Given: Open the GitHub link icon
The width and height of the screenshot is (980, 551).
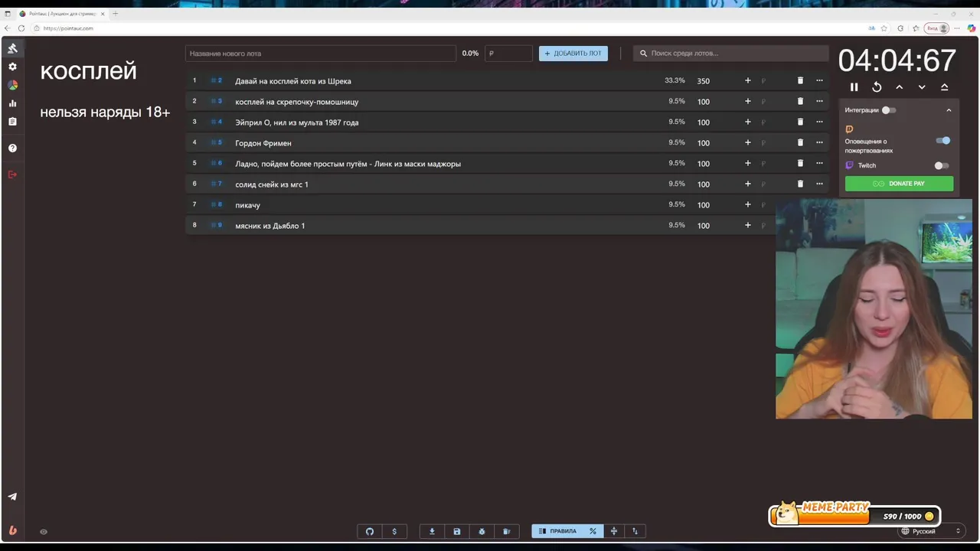Looking at the screenshot, I should click(x=370, y=531).
